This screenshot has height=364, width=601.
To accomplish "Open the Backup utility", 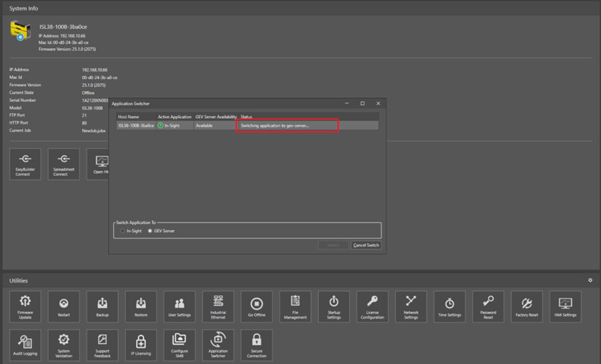I will click(102, 306).
